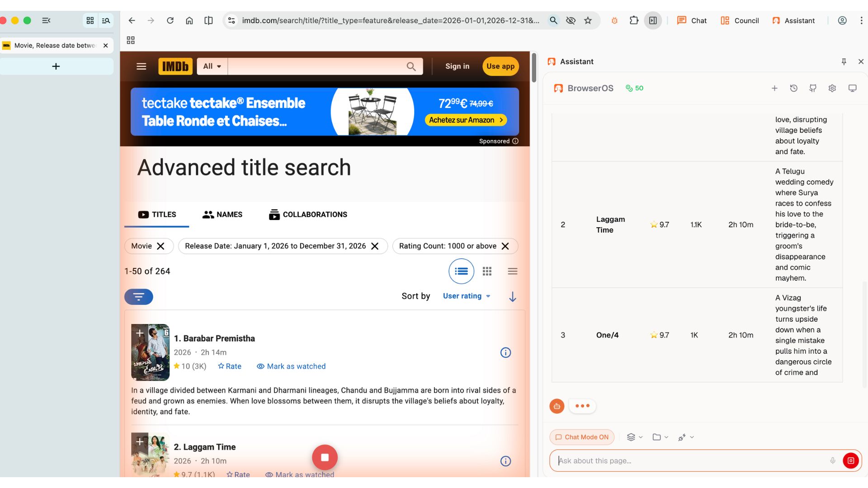Toggle Chat Mode ON in the assistant
Image resolution: width=868 pixels, height=488 pixels.
pyautogui.click(x=582, y=437)
